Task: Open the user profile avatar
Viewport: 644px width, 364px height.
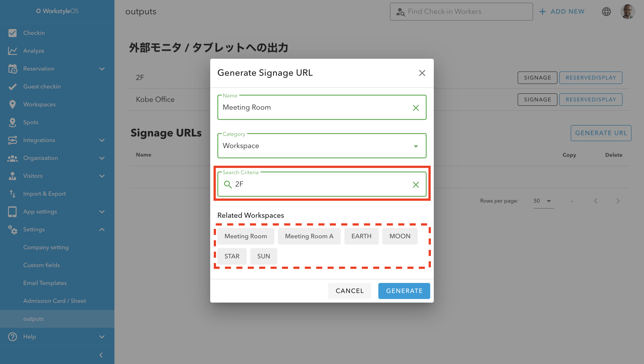Action: pyautogui.click(x=627, y=11)
